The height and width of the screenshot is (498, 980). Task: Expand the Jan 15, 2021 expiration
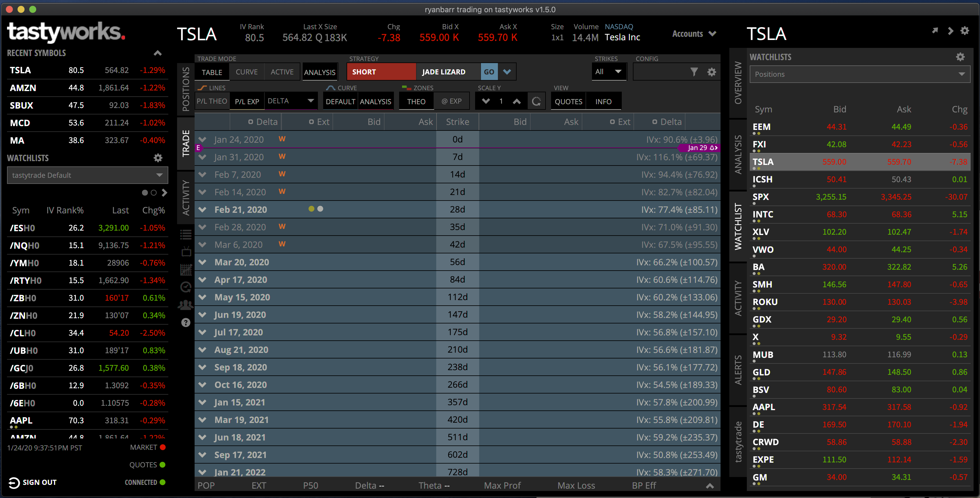point(202,402)
